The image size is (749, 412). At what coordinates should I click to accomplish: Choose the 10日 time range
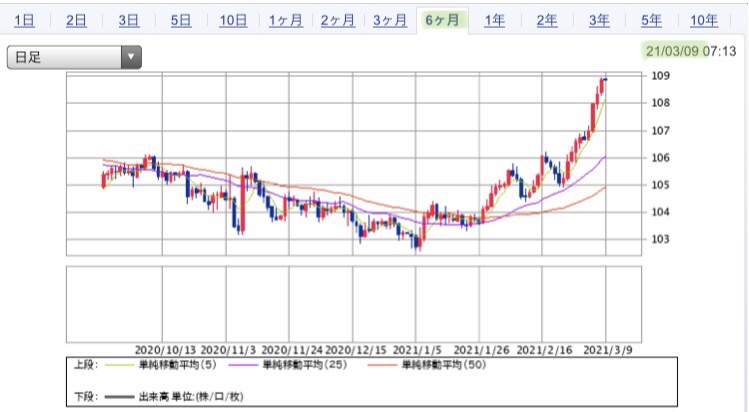point(233,21)
